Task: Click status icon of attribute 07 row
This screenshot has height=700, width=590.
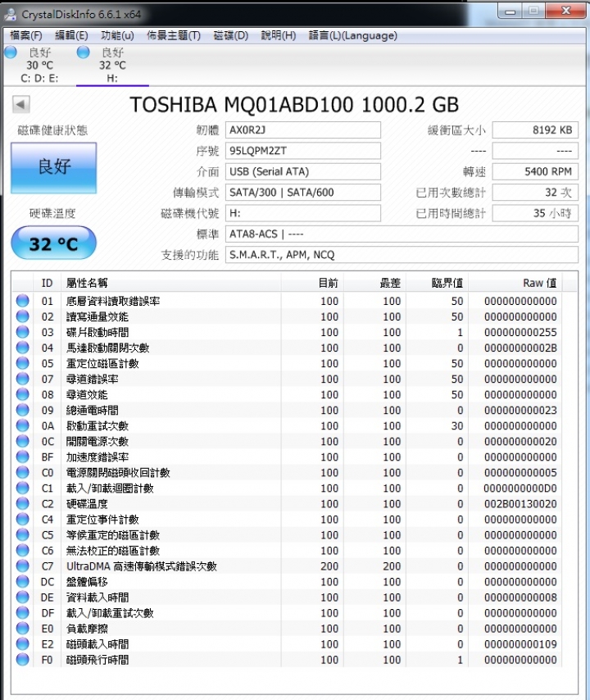Action: pos(22,379)
